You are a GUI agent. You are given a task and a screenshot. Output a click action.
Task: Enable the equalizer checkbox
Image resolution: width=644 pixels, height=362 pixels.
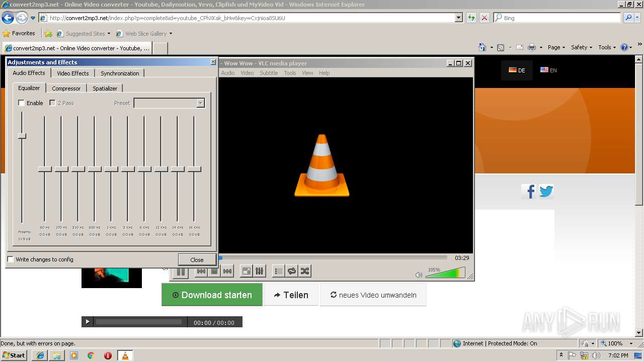(x=21, y=103)
